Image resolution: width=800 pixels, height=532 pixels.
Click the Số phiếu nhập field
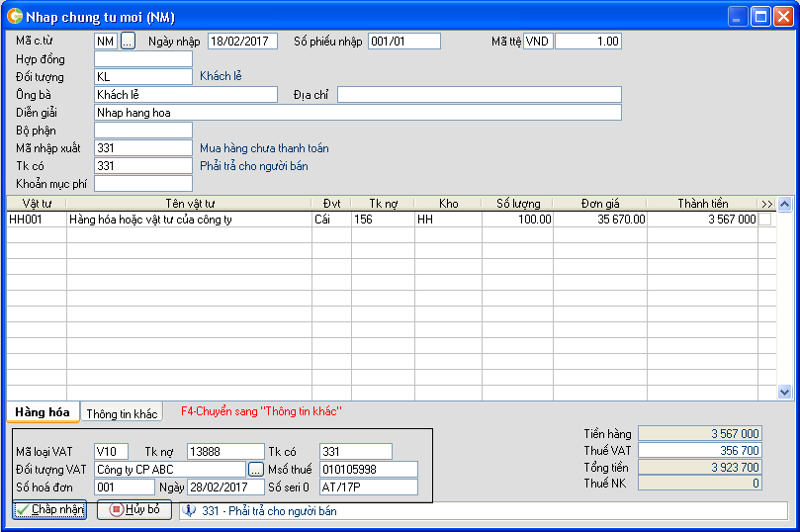404,41
